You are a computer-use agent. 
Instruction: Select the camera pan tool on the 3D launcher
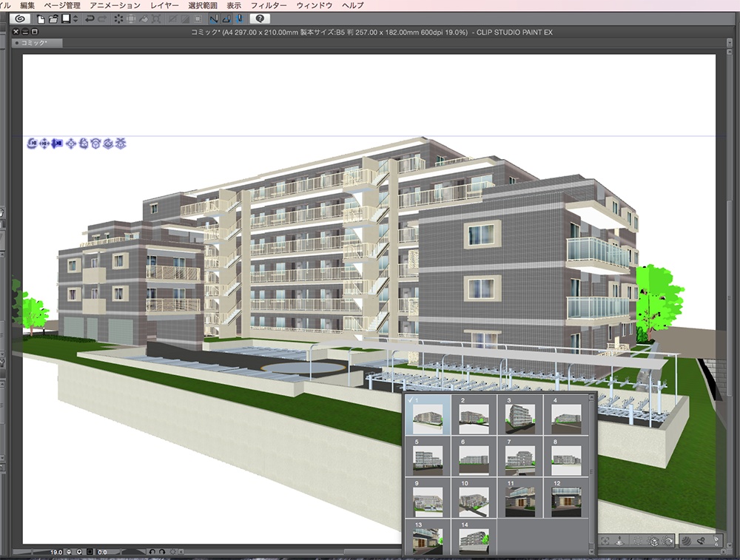pos(44,144)
